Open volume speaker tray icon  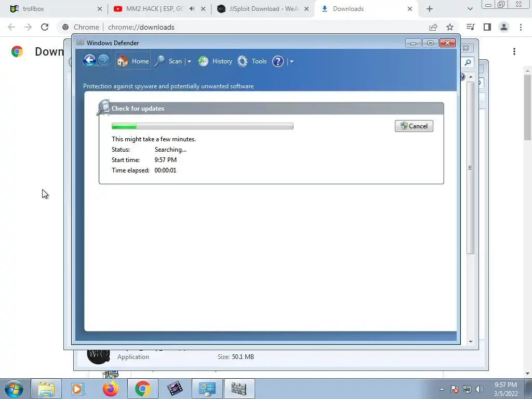480,389
